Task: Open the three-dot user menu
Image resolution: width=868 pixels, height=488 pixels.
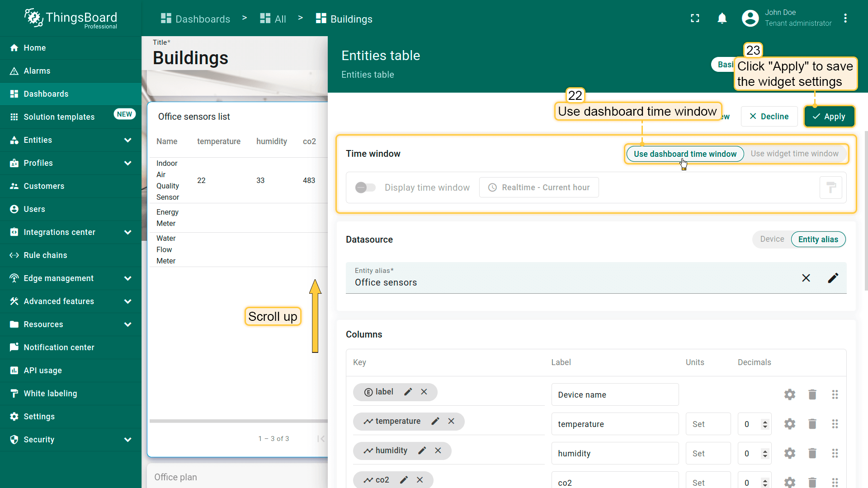Action: (845, 18)
